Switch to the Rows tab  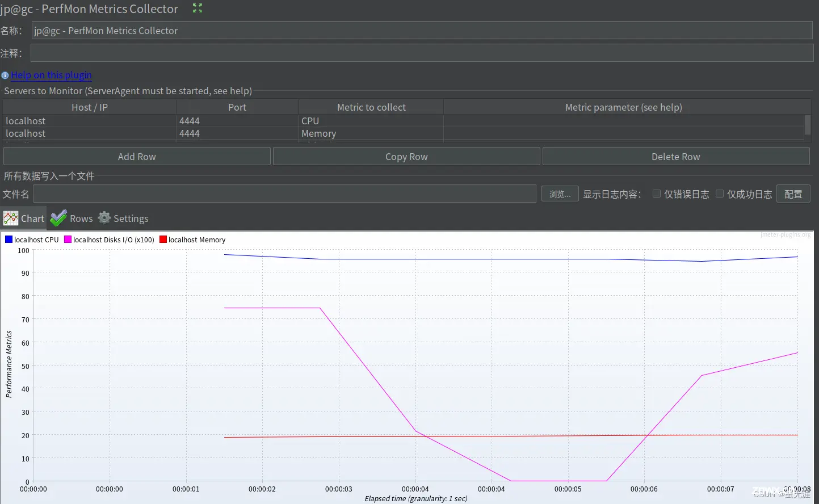pos(72,219)
